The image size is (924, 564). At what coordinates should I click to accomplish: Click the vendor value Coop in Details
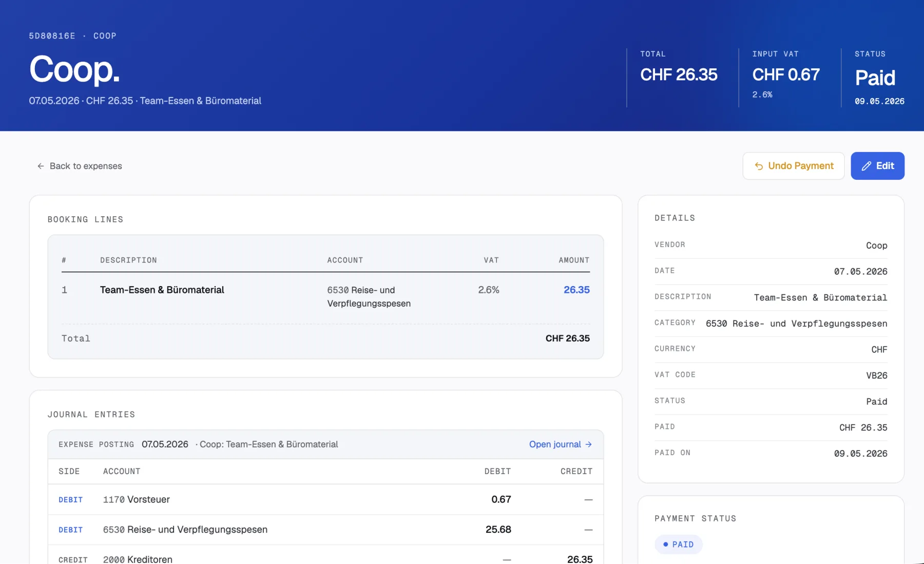tap(877, 246)
